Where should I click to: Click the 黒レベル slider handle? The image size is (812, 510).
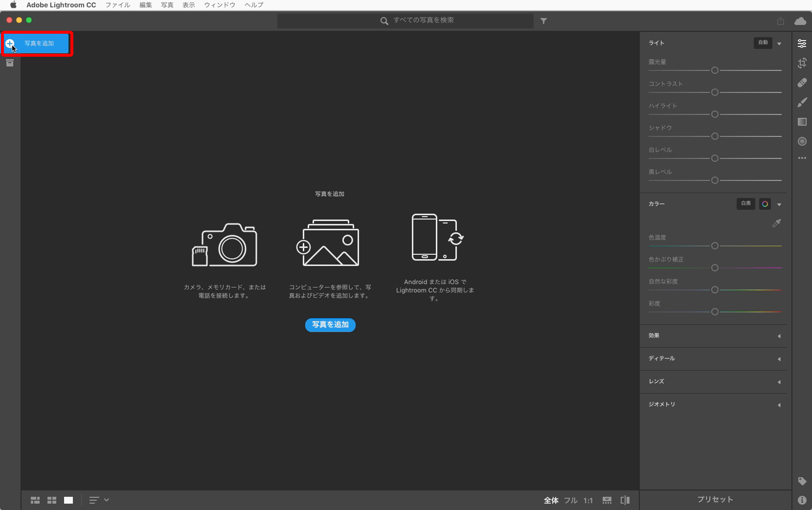[715, 180]
